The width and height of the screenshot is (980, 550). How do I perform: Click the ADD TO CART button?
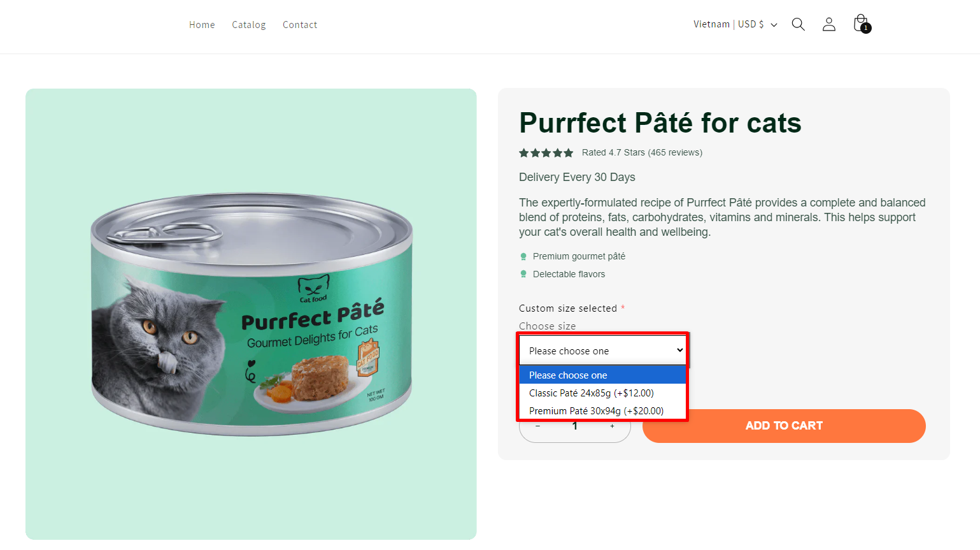click(x=783, y=426)
